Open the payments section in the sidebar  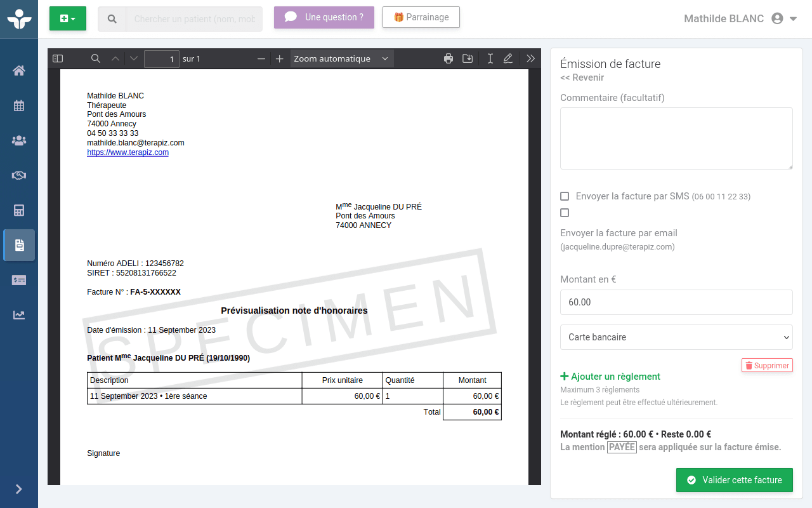[19, 280]
